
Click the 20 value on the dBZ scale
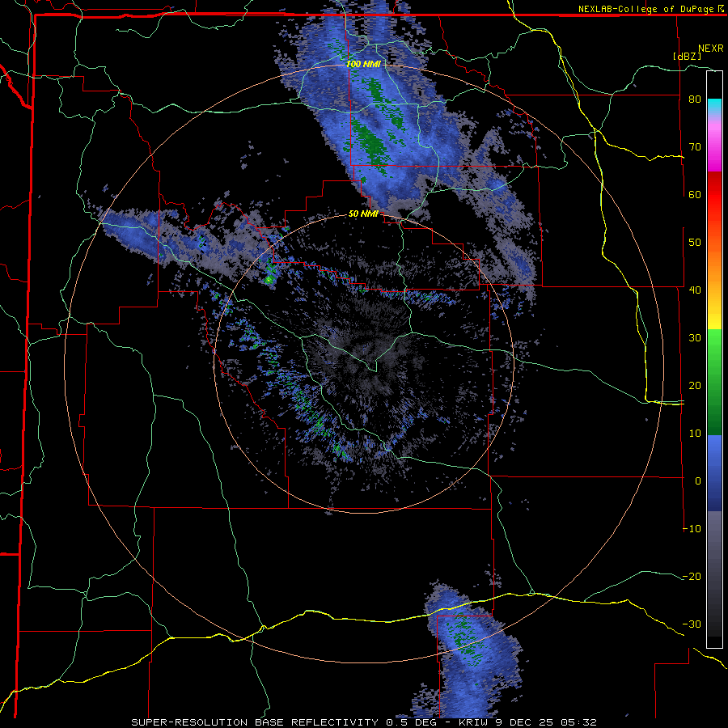click(695, 385)
